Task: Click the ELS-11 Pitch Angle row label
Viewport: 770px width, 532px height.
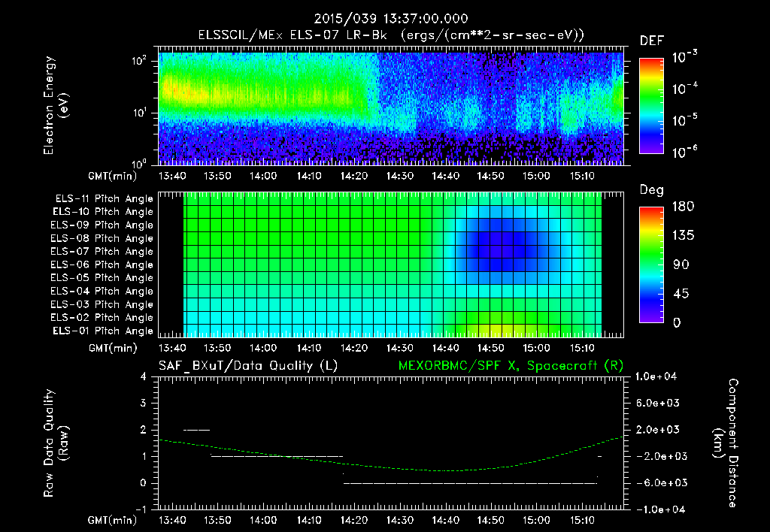Action: [x=104, y=199]
